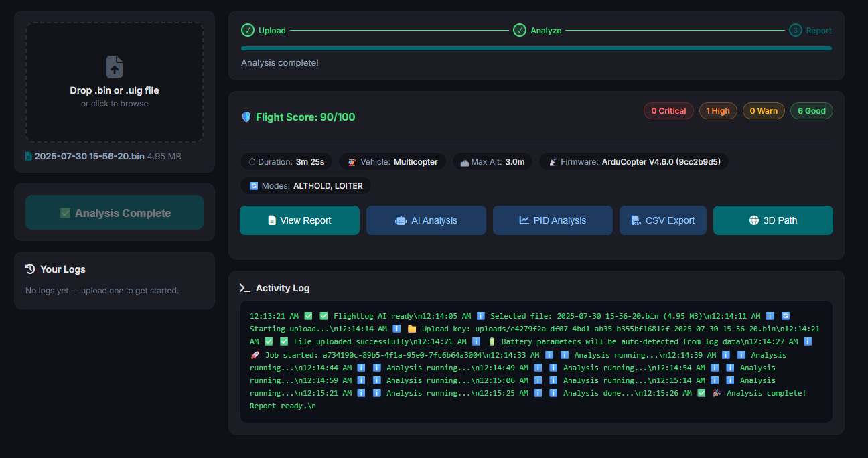
Task: Click the teal analysis progress bar
Action: tap(536, 48)
